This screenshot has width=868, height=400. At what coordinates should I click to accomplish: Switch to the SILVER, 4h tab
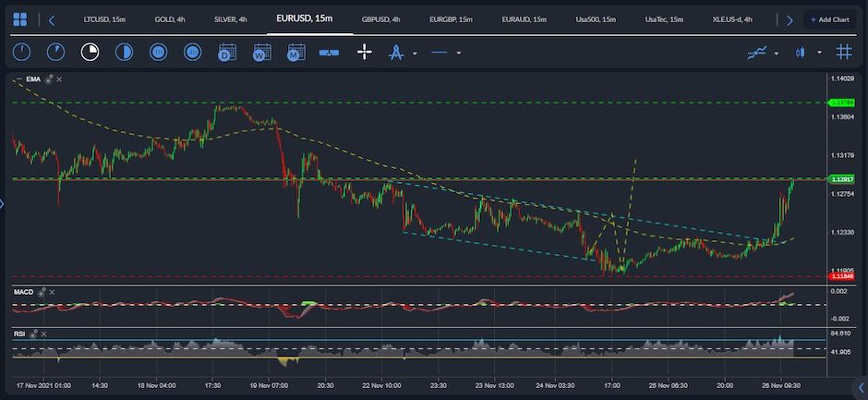click(x=230, y=19)
